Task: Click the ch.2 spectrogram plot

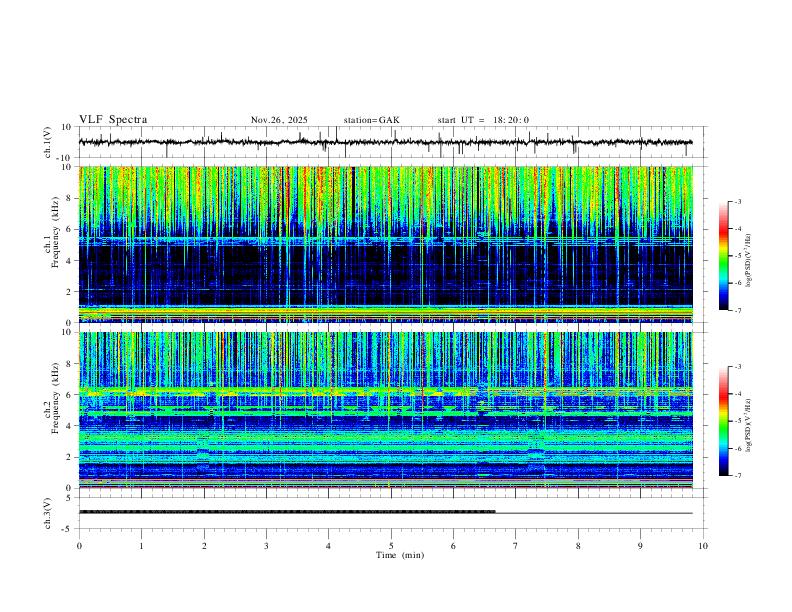Action: (386, 410)
